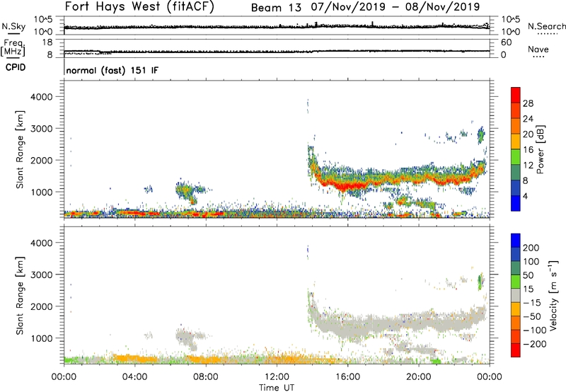Click the green velocity patch near 3000 km

(480, 282)
